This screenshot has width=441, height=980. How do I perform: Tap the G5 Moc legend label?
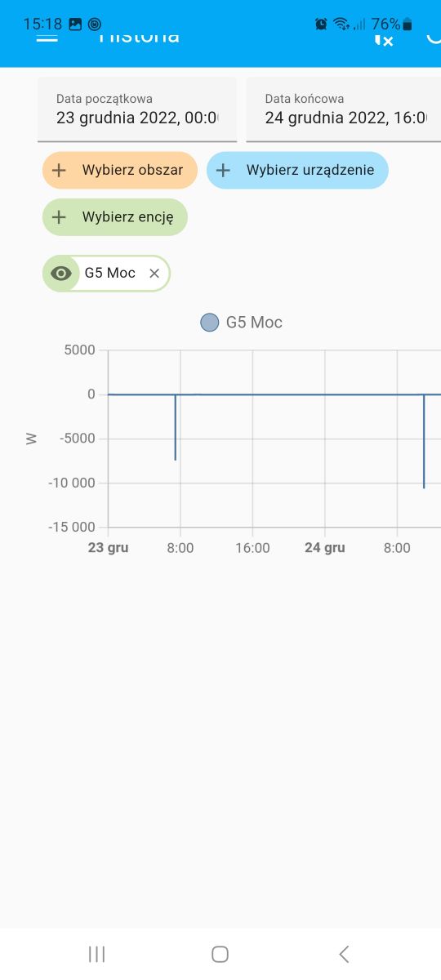(x=255, y=323)
